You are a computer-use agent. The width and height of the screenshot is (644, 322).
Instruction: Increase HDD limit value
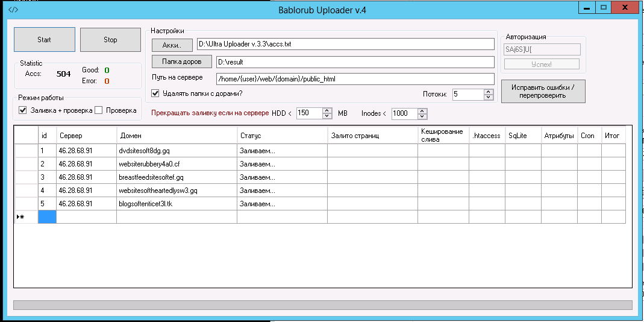tap(327, 110)
